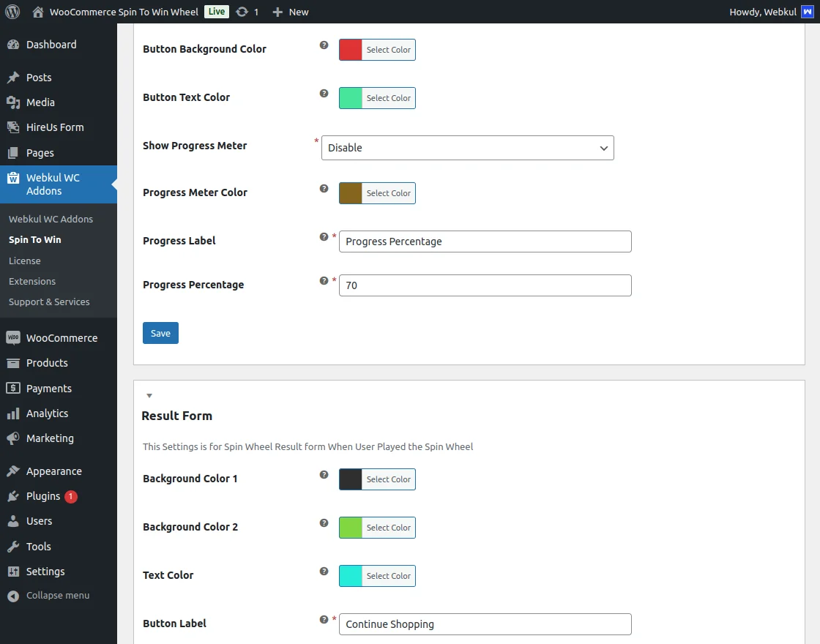Click the red Button Background Color swatch

click(351, 50)
